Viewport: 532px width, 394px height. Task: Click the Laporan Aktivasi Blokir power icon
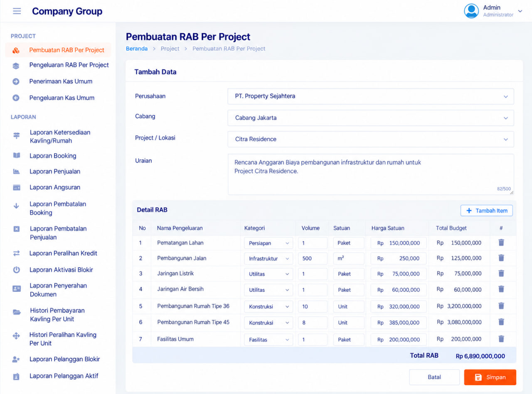17,270
